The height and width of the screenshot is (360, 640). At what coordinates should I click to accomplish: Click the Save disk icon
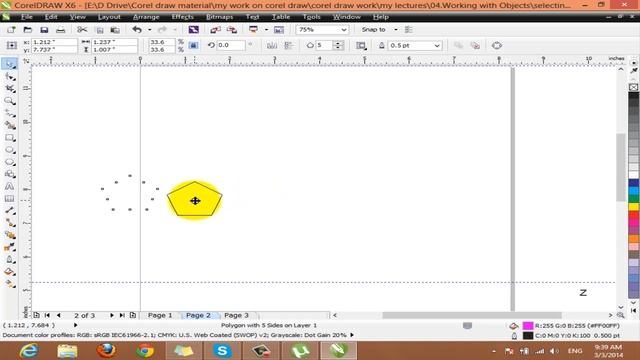point(44,30)
